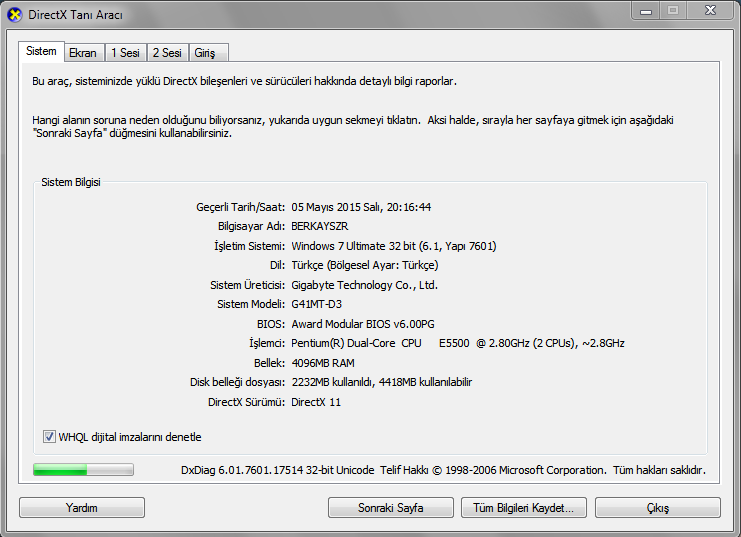Click the Sistem Bilgisi group label
The width and height of the screenshot is (741, 537).
click(71, 182)
